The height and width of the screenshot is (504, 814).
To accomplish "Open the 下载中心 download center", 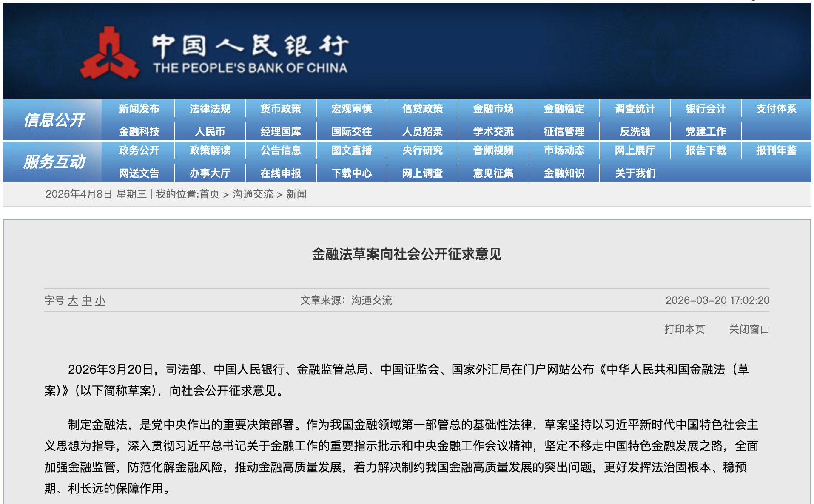I will (x=352, y=173).
